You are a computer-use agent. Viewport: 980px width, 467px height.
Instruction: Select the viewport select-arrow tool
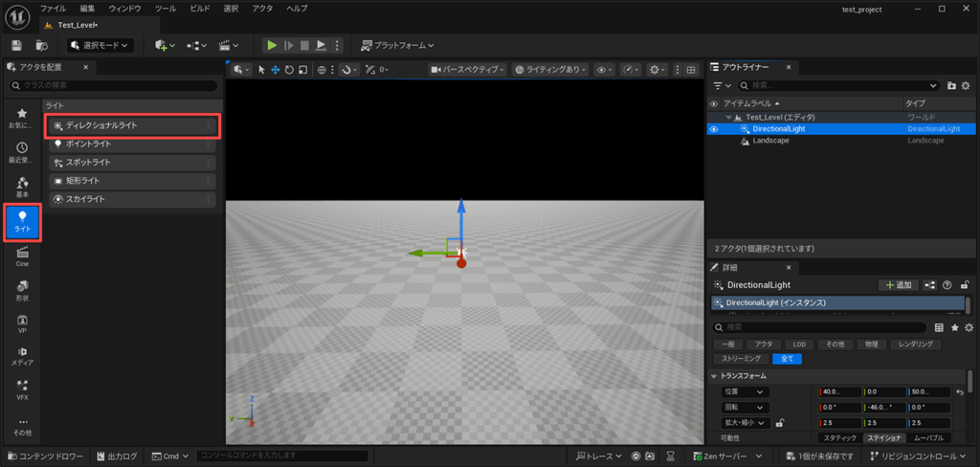click(x=262, y=70)
